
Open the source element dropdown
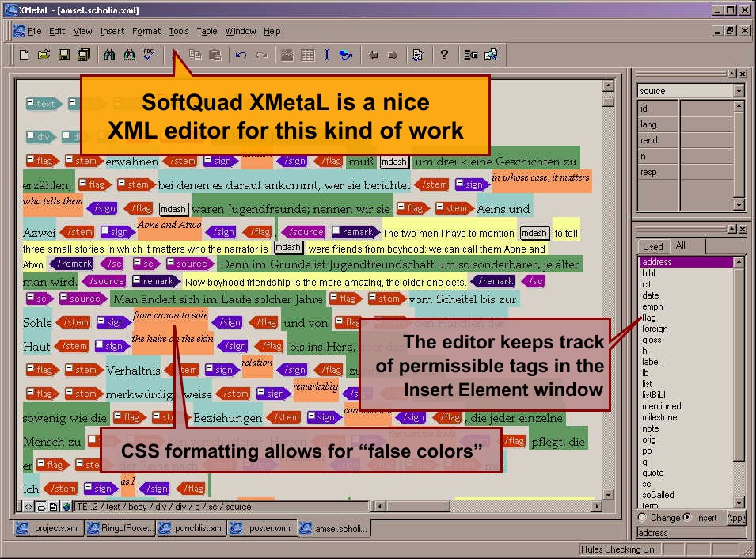[739, 91]
